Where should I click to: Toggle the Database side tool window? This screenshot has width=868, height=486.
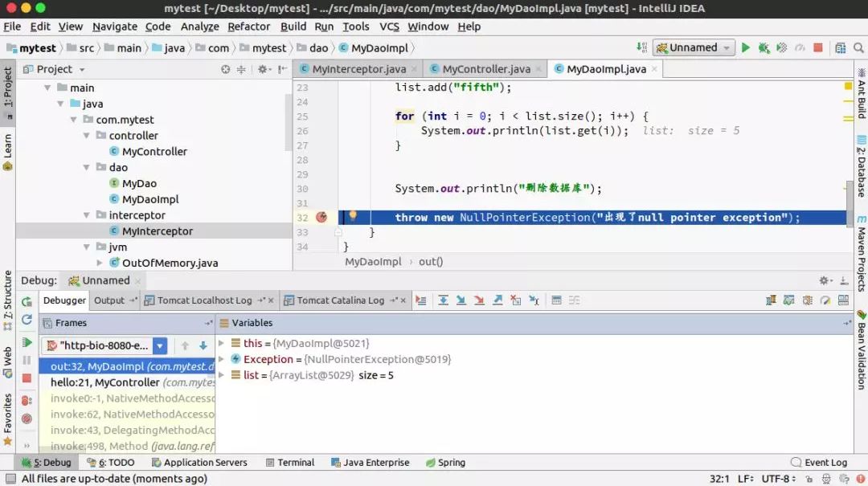tap(862, 166)
